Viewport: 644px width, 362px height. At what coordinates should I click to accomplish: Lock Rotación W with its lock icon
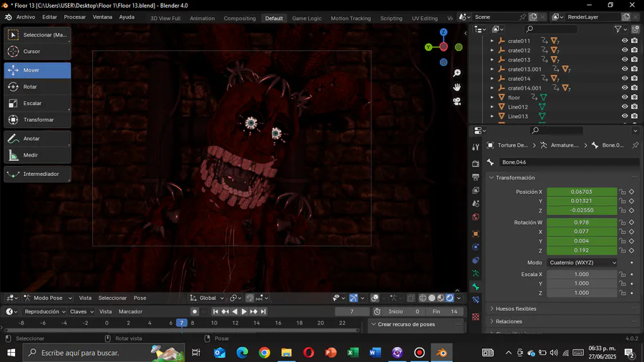click(623, 222)
